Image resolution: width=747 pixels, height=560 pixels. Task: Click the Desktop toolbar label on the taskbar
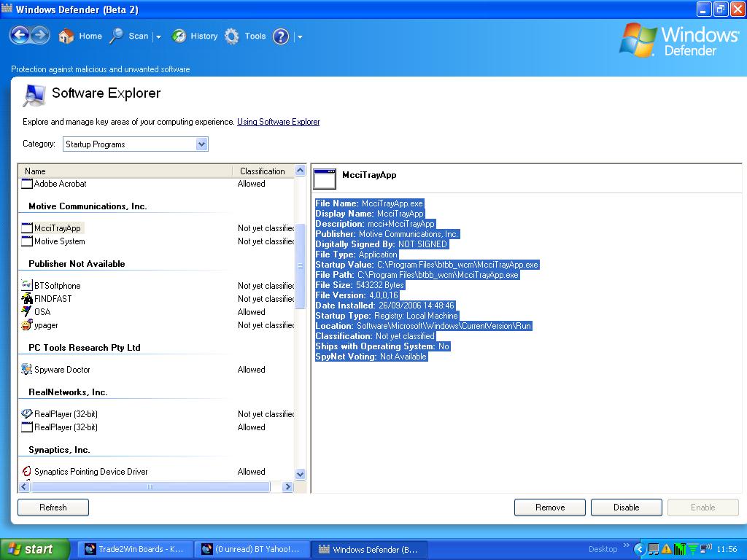(603, 550)
